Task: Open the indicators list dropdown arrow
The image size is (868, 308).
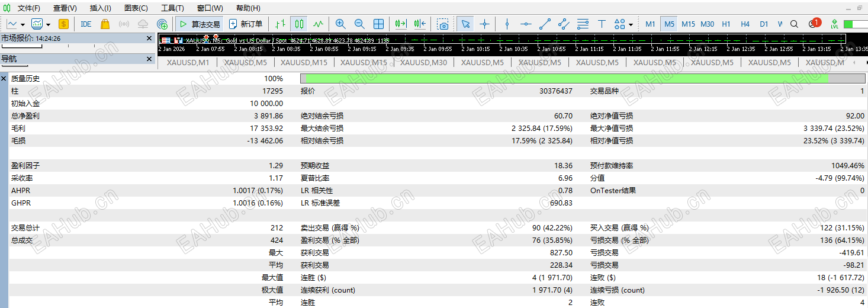Action: 49,25
